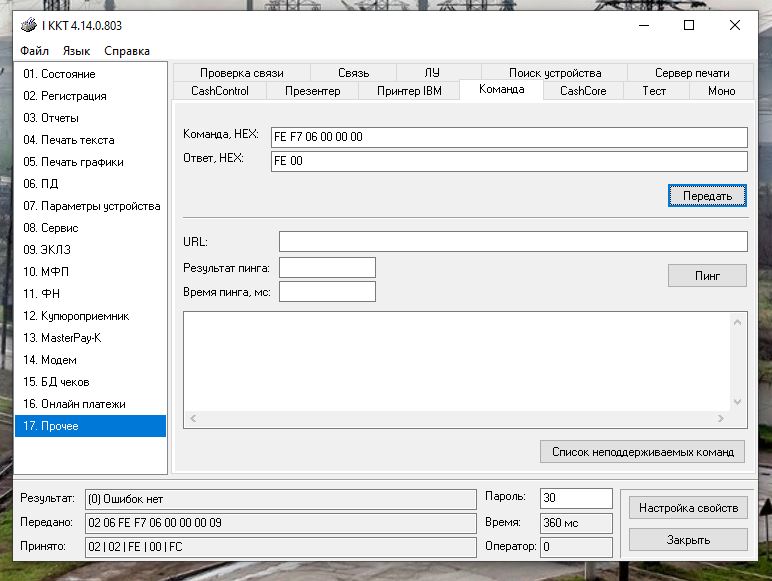Open the Файл menu
This screenshot has width=772, height=581.
click(34, 51)
